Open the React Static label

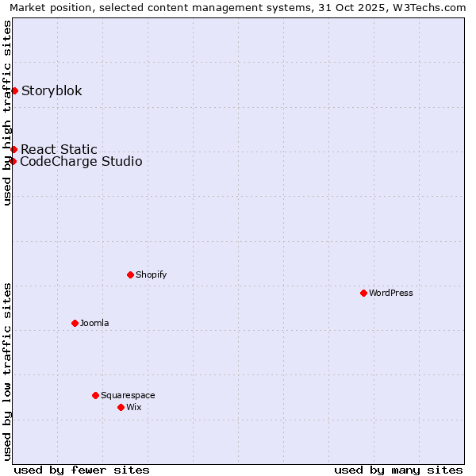[59, 149]
